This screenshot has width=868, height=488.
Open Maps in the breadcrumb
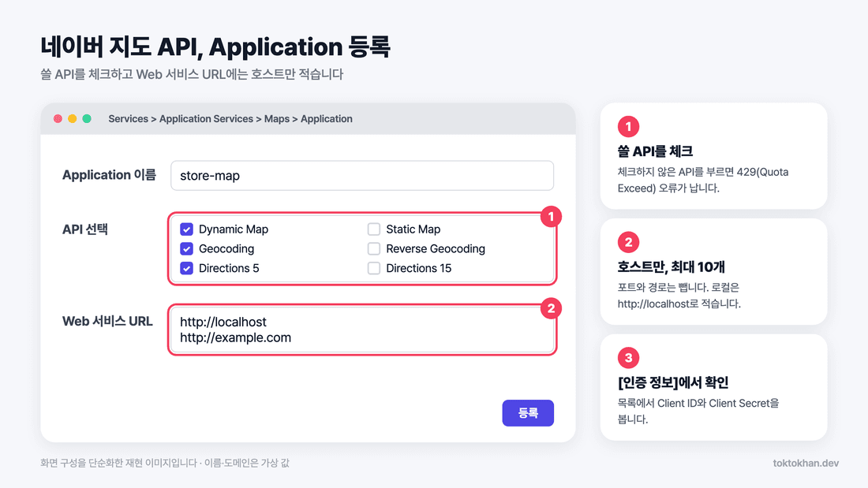277,119
